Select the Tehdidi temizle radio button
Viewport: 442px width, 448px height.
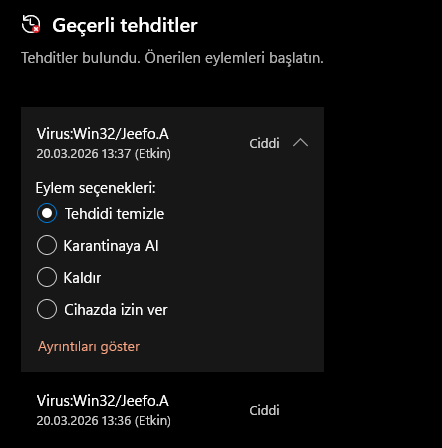[47, 213]
